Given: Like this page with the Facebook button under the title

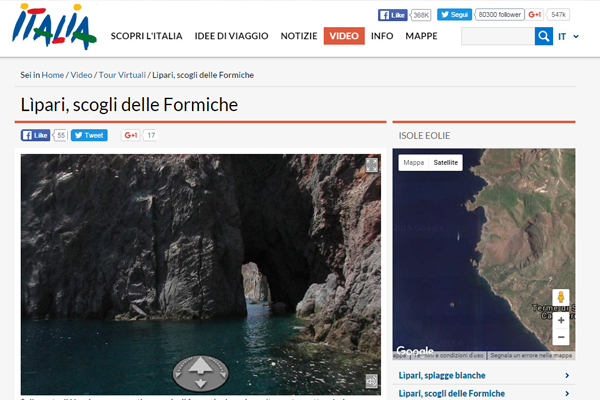Looking at the screenshot, I should pos(35,135).
